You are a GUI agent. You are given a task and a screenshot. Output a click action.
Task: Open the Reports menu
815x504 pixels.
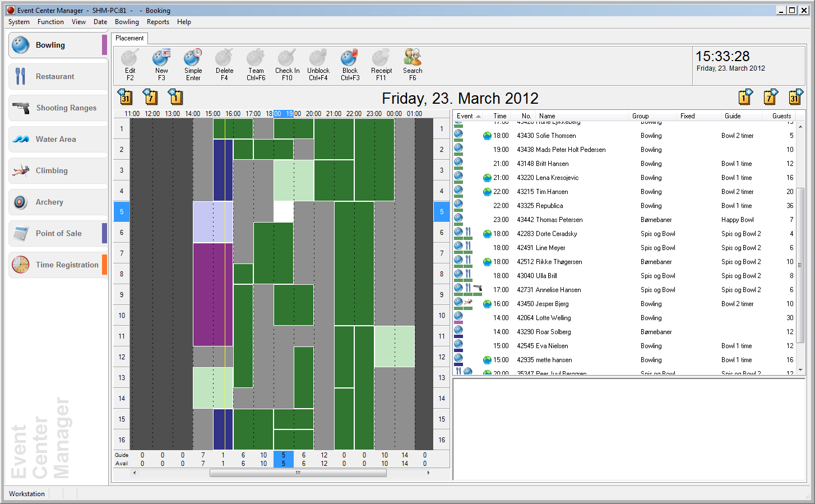[158, 22]
